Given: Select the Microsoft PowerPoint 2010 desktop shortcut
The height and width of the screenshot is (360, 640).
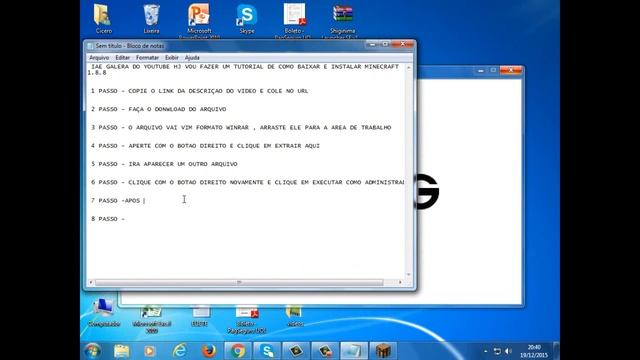Looking at the screenshot, I should click(199, 20).
